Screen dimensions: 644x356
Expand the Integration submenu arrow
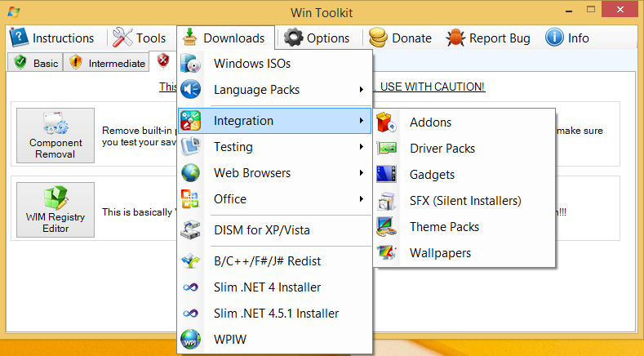click(x=362, y=121)
